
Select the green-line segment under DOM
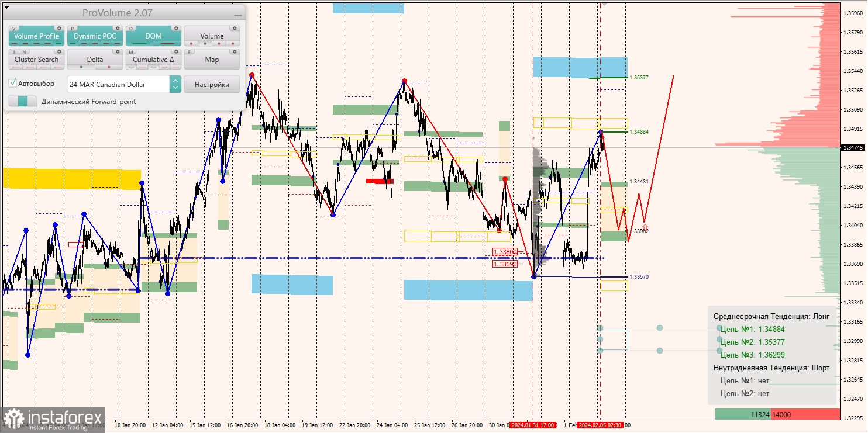click(139, 44)
